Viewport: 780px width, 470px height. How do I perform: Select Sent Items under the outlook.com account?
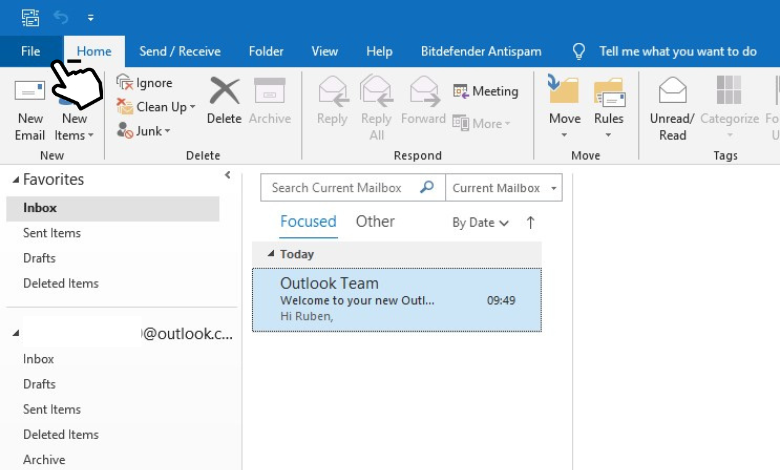click(x=52, y=409)
